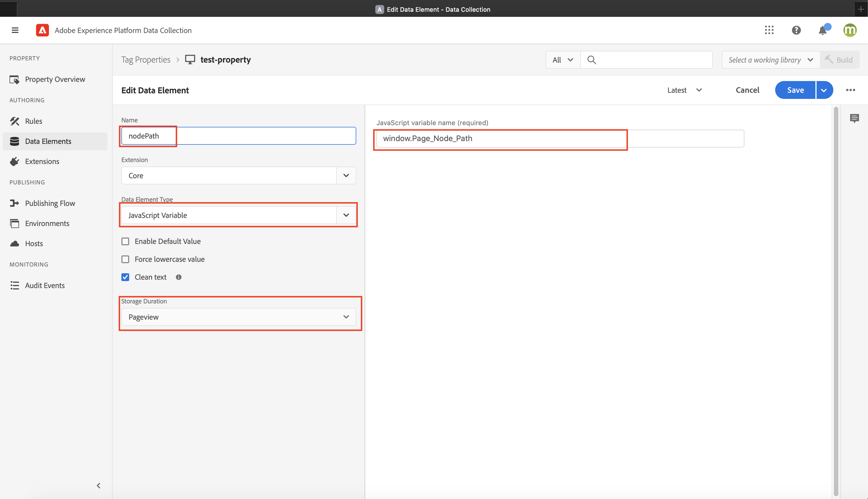
Task: Click the Publishing Flow icon
Action: [15, 203]
